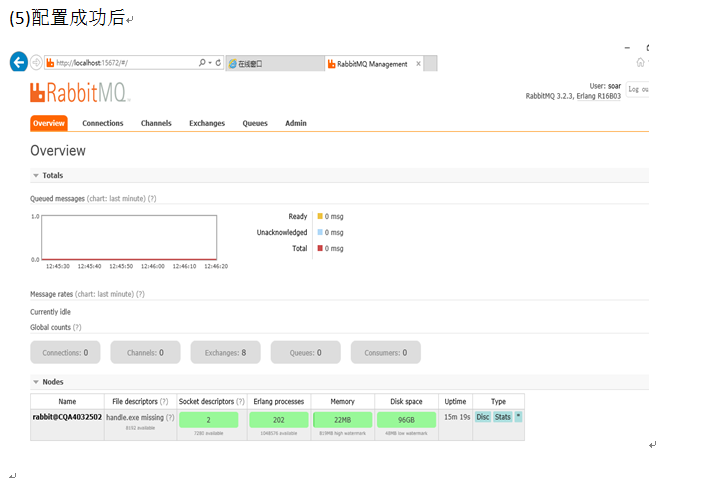
Task: Open the Queues tab
Action: pyautogui.click(x=255, y=123)
